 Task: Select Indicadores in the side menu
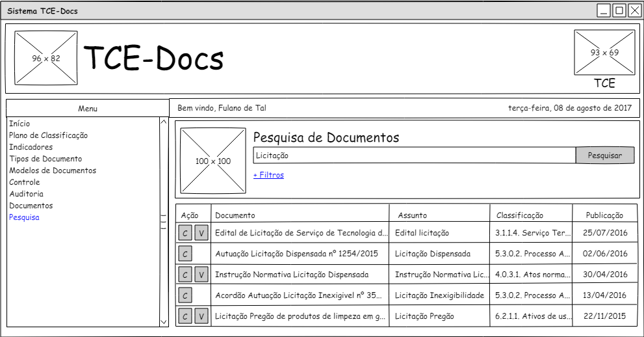(31, 147)
